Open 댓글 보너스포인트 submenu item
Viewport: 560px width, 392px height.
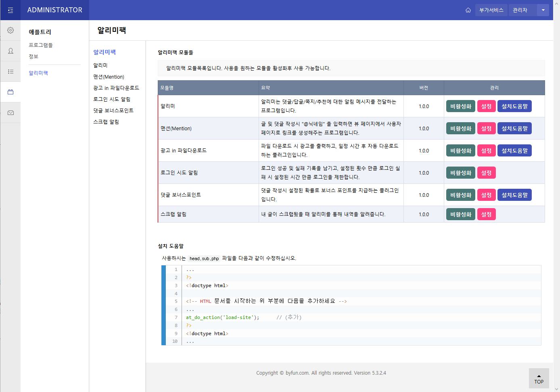pyautogui.click(x=113, y=111)
